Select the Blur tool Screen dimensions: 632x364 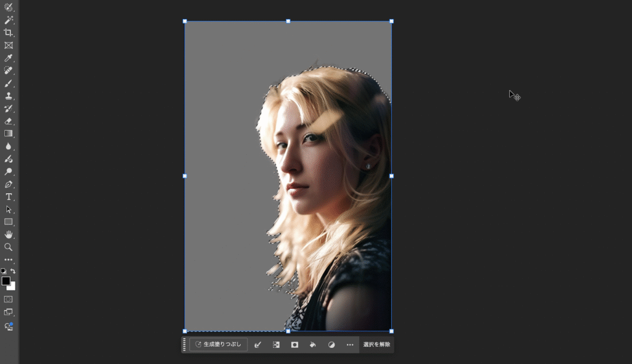pos(8,146)
